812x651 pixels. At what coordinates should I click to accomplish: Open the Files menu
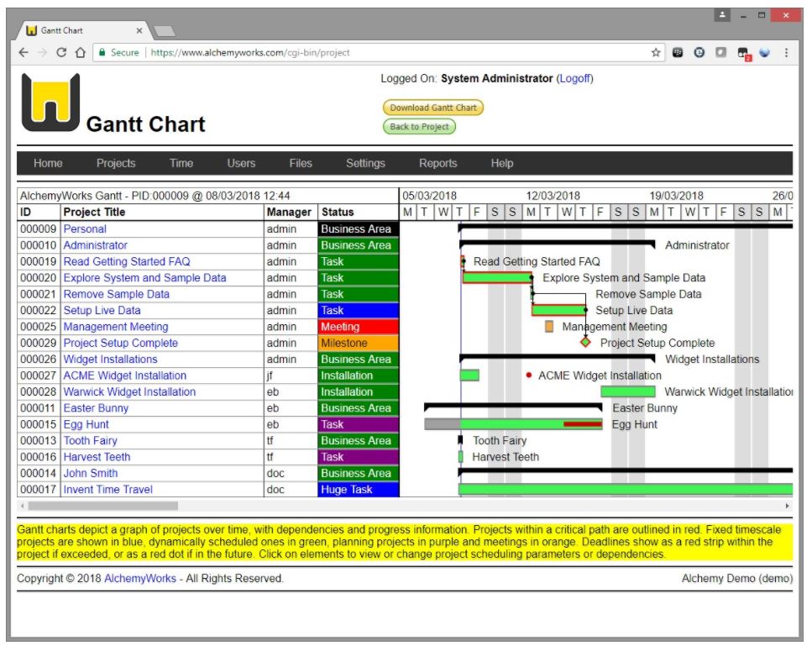pos(301,163)
